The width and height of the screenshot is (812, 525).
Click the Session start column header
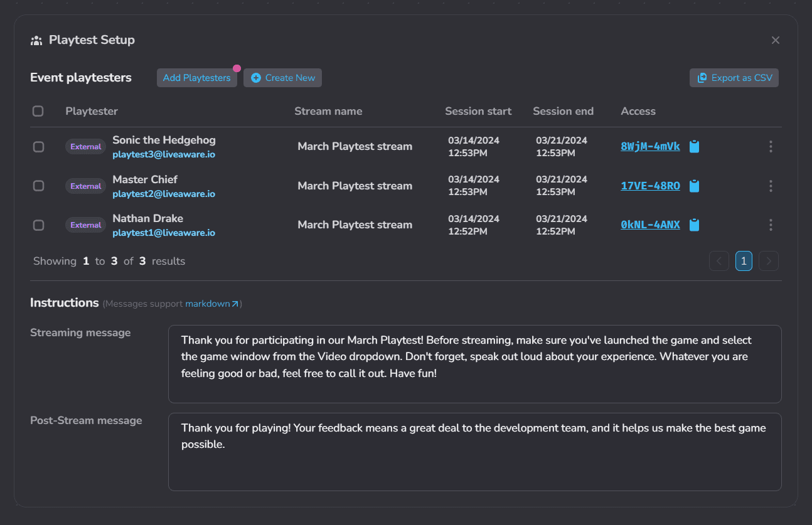point(478,111)
